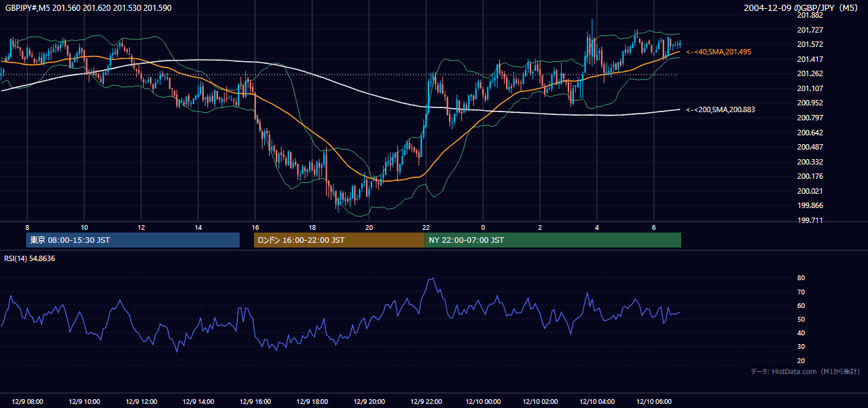Click the date label 12/10 00:00
Image resolution: width=868 pixels, height=408 pixels.
coord(483,401)
